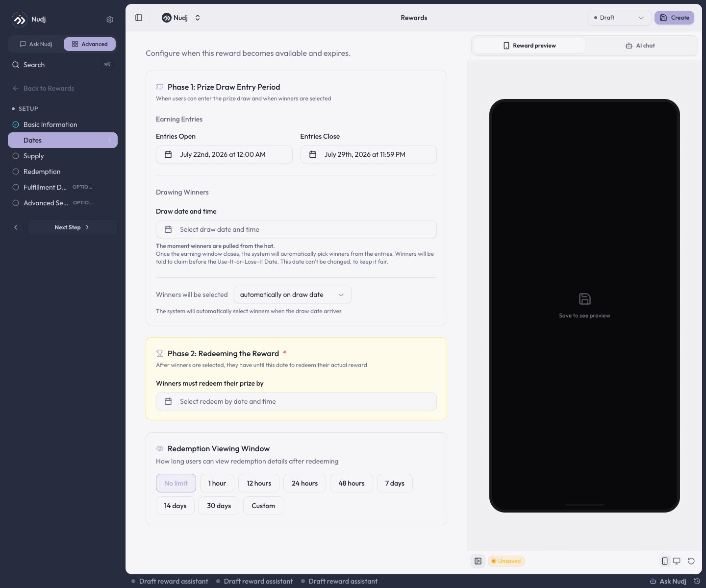Go to Basic Information step

coord(63,124)
